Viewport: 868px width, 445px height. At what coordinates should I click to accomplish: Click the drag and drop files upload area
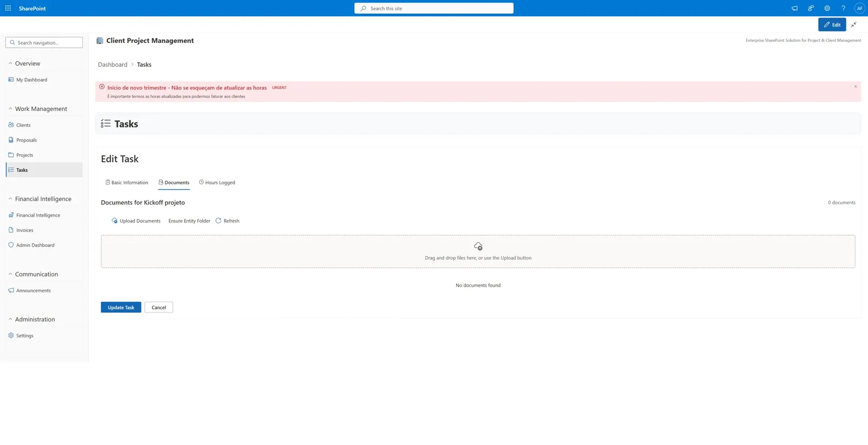pyautogui.click(x=478, y=251)
